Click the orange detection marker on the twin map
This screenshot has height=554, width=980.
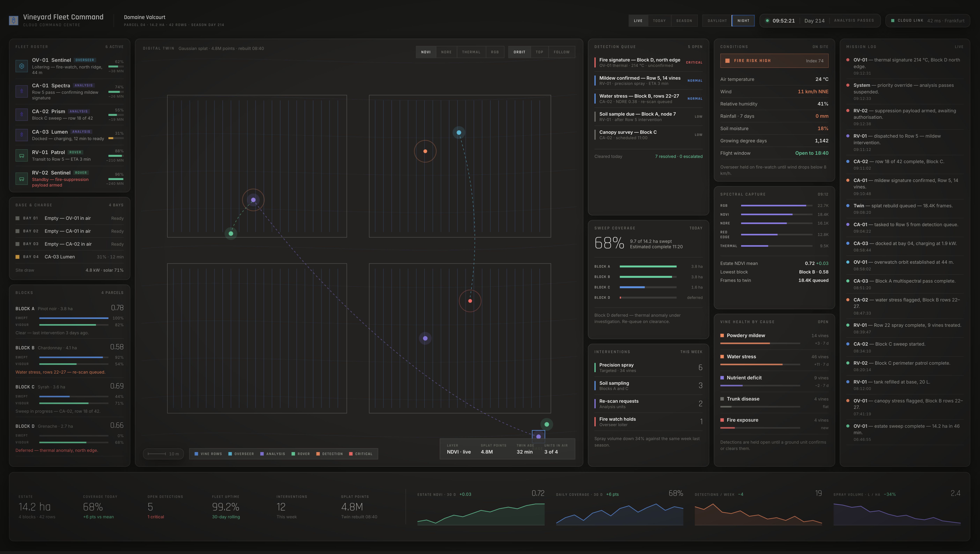click(x=425, y=151)
